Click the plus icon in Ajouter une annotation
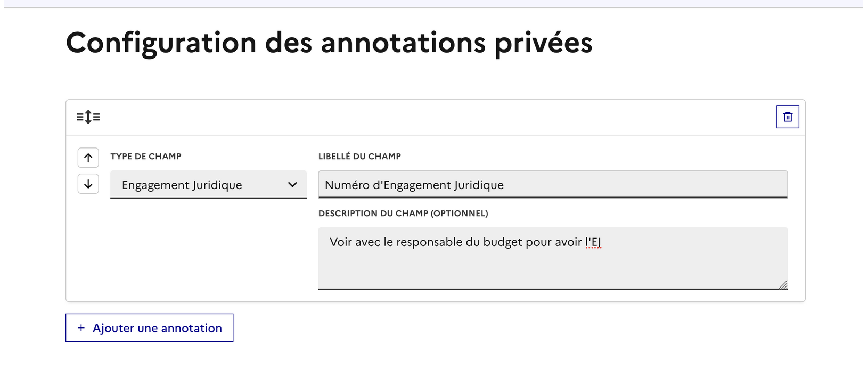868x377 pixels. [x=81, y=328]
